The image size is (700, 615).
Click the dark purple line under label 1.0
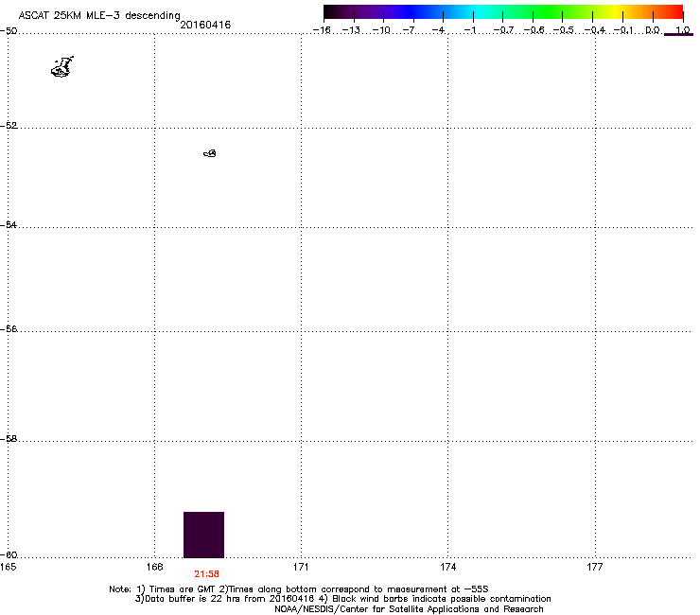[x=678, y=34]
